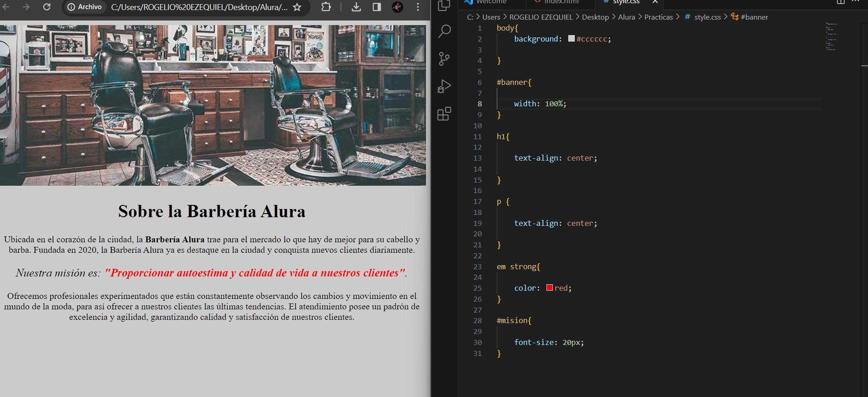Bookmark this page with the star icon

coord(297,7)
